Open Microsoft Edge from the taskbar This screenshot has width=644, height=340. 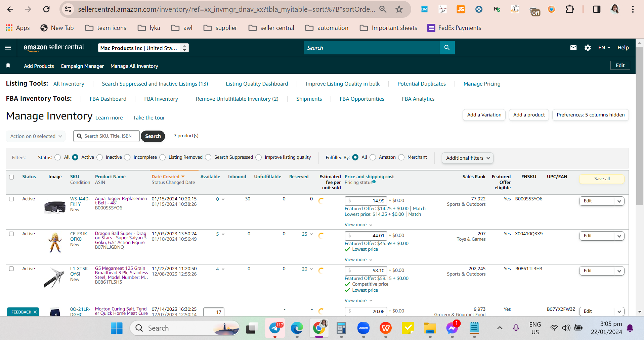297,328
